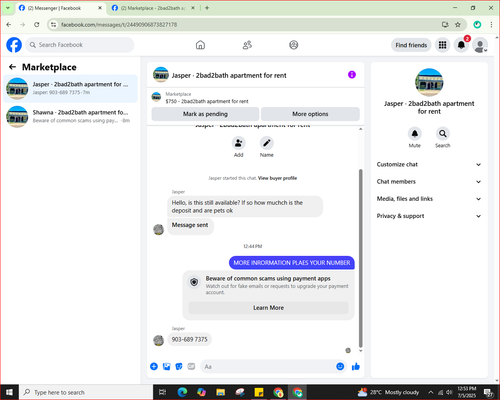Open the account profile avatar menu
This screenshot has height=400, width=500.
(x=480, y=45)
